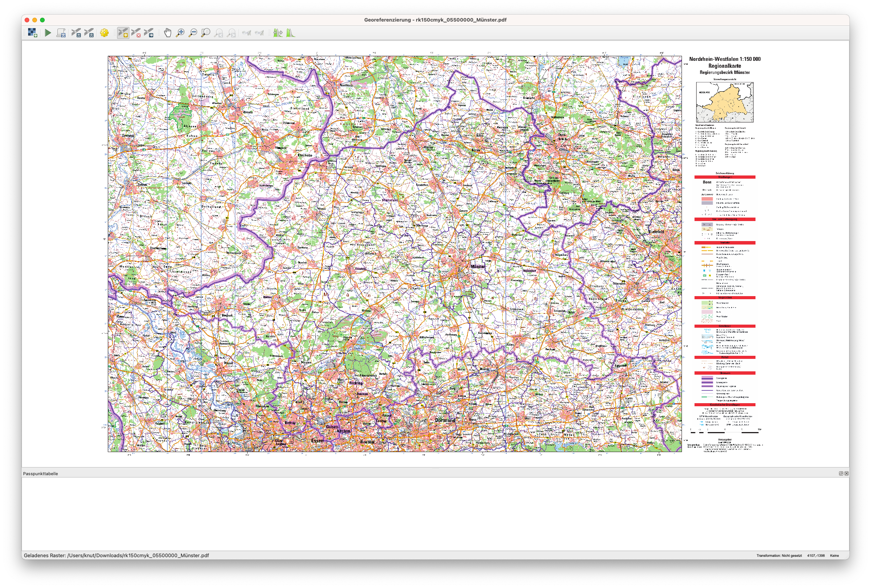Open transformation settings via yellow gear
Screen dimensions: 871x588
[x=104, y=33]
